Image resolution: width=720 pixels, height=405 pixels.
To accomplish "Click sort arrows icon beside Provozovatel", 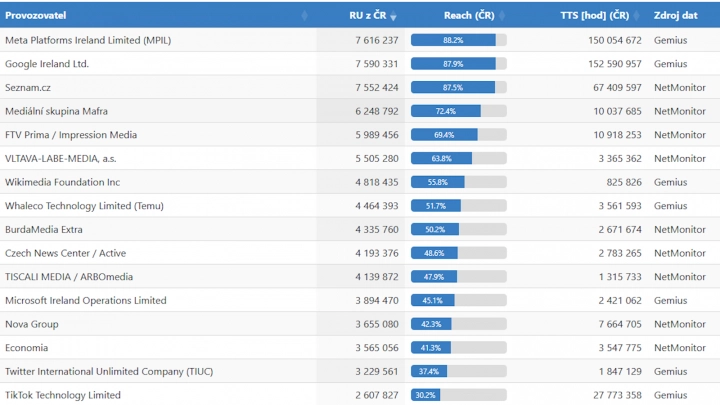I will coord(304,16).
